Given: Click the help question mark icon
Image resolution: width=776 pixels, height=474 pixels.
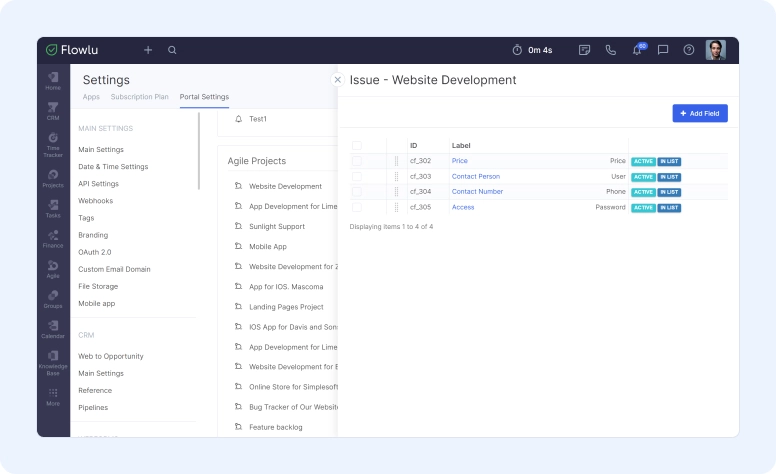Looking at the screenshot, I should pyautogui.click(x=688, y=50).
